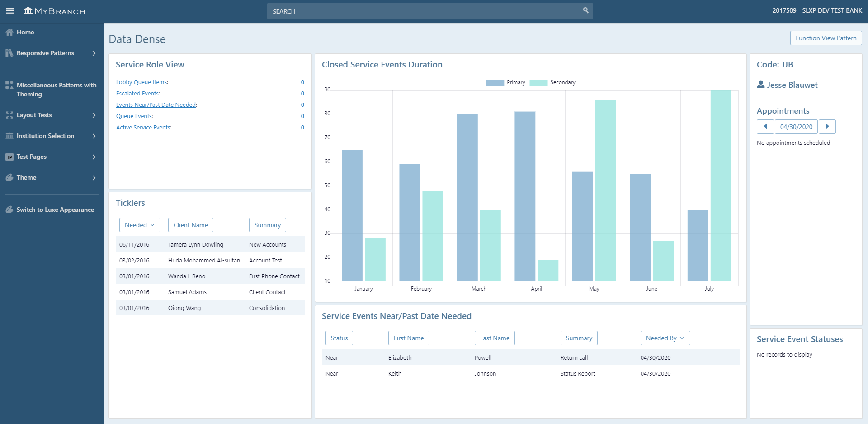
Task: Click the Theme palette icon in sidebar
Action: click(x=9, y=178)
